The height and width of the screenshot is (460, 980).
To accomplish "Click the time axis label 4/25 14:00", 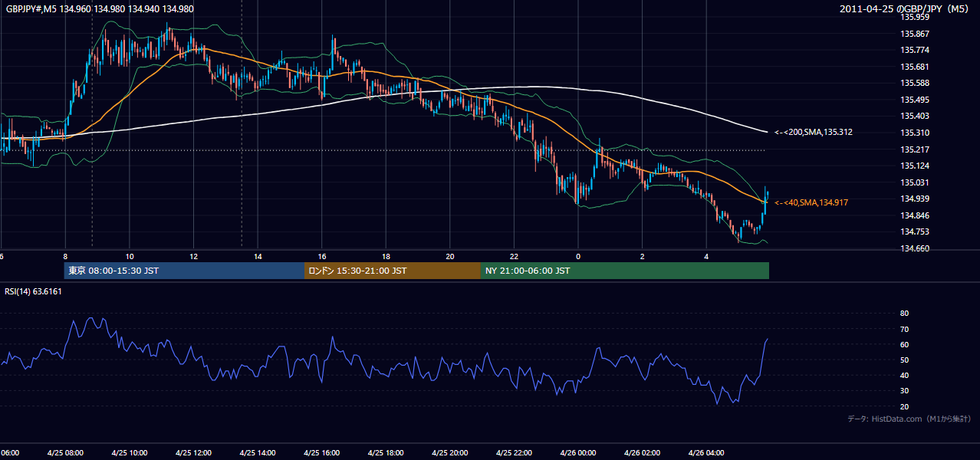I will [x=258, y=452].
